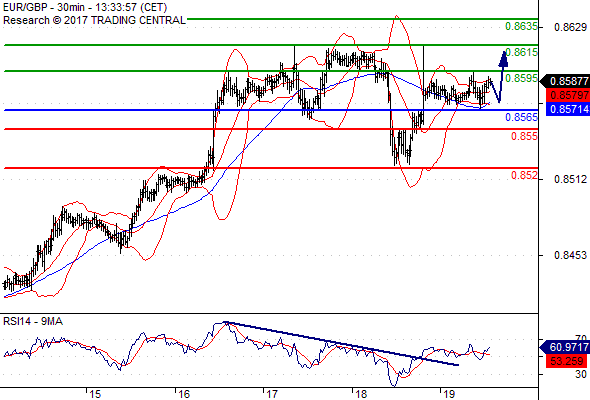The height and width of the screenshot is (400, 590).
Task: Click the Trading Central copyright text
Action: pos(94,20)
